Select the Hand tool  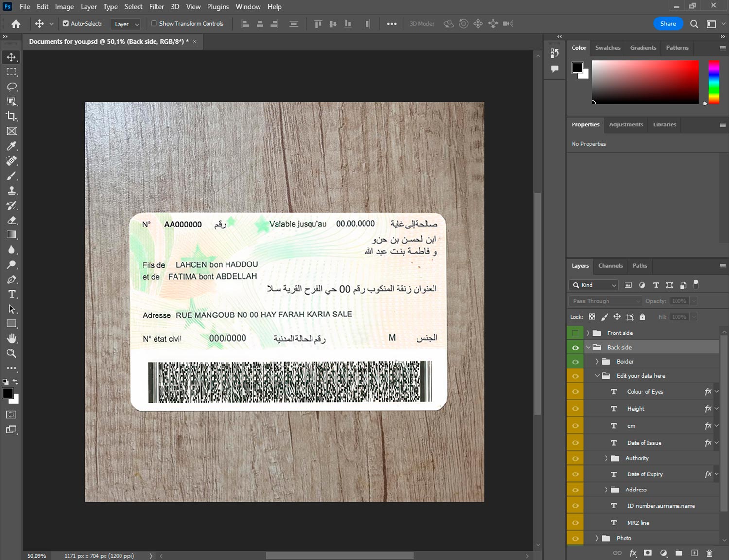pyautogui.click(x=12, y=338)
